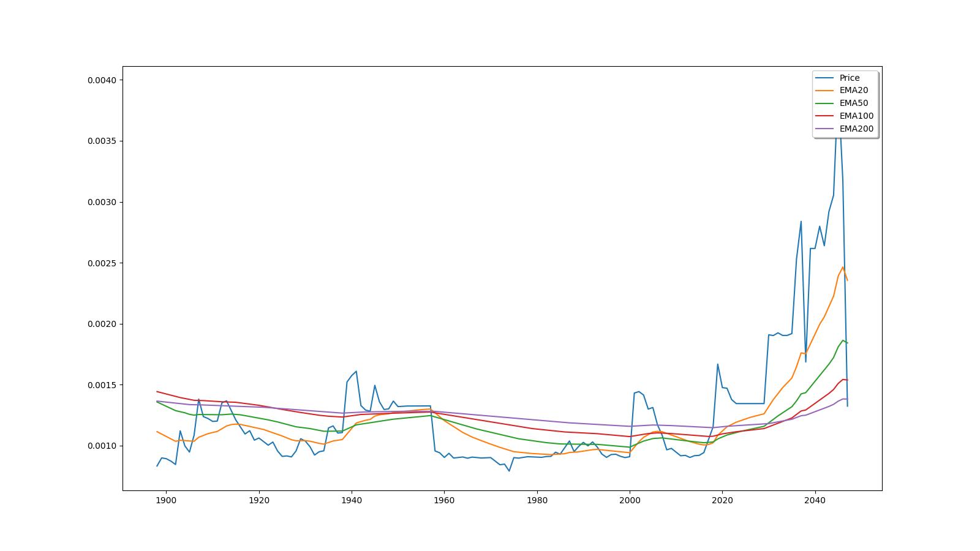Click the 1980 x-axis tick label
980x551 pixels.
pyautogui.click(x=537, y=500)
